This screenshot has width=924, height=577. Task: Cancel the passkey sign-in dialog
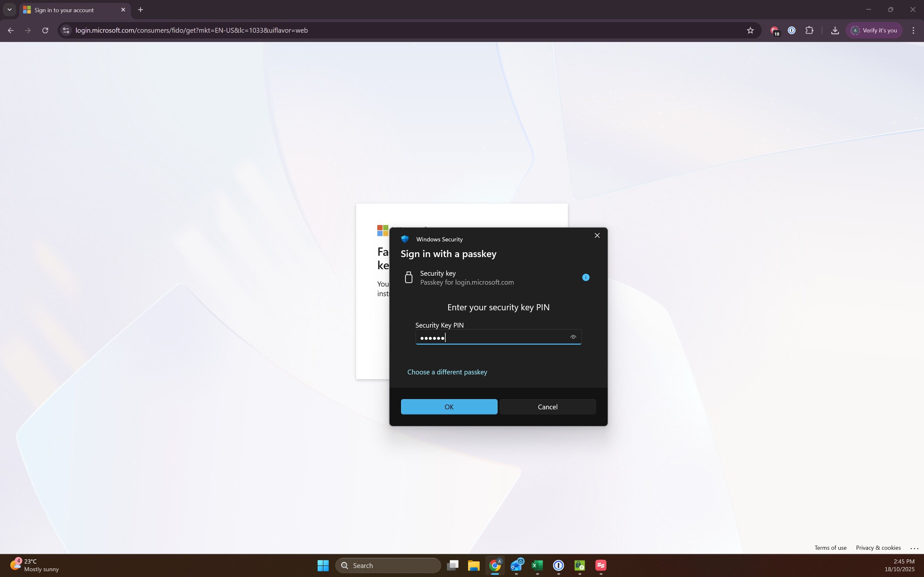click(547, 407)
